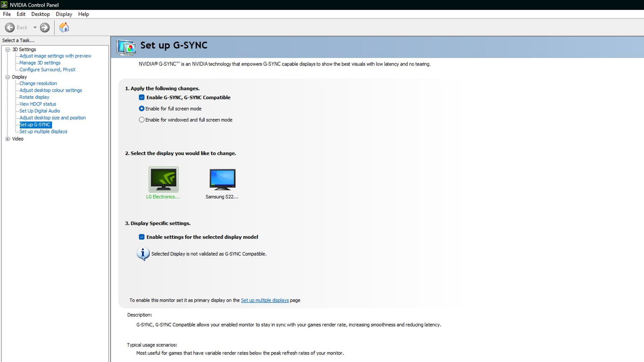Click the 'Select a Task...' heading
The image size is (644, 362).
(18, 40)
